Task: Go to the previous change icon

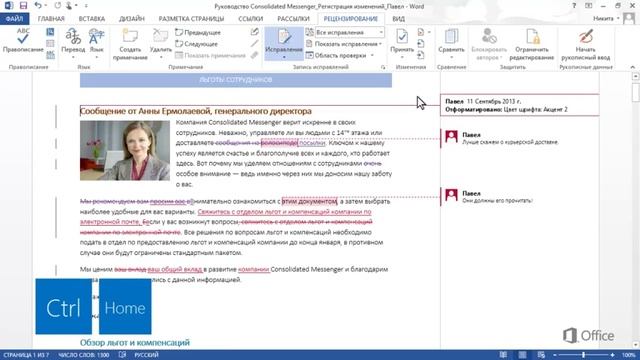Action: [x=421, y=44]
